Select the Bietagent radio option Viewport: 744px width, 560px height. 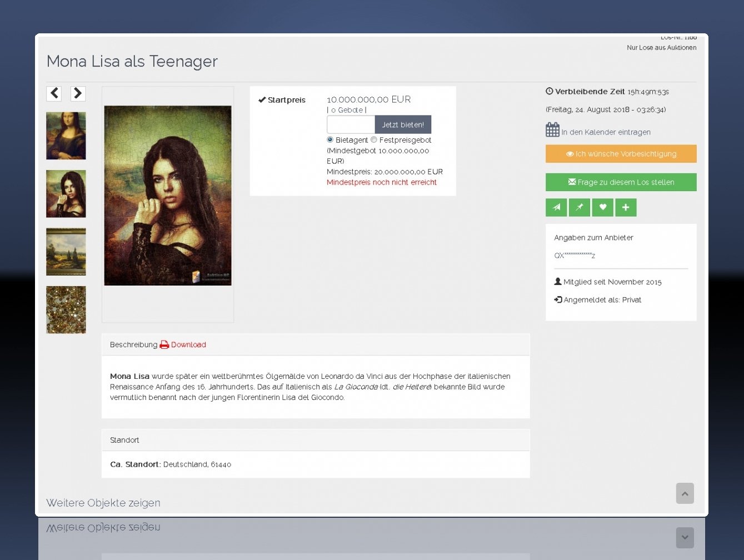click(x=330, y=139)
